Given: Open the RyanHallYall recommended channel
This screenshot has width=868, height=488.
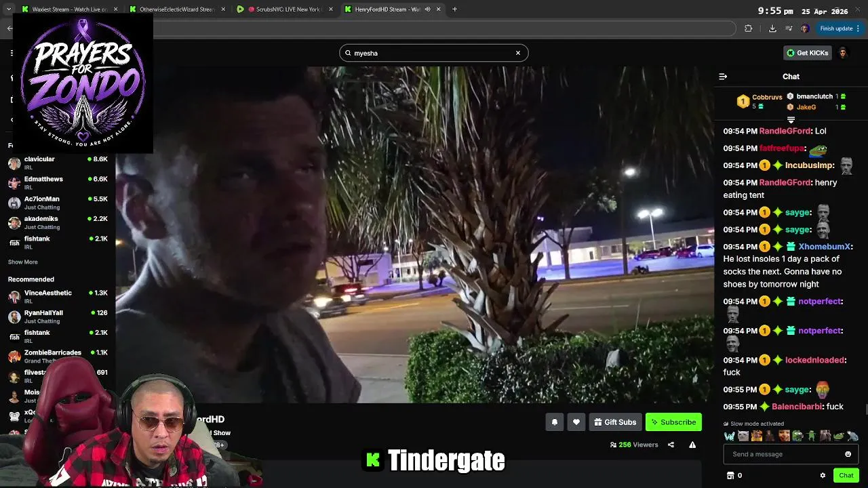Looking at the screenshot, I should coord(58,317).
